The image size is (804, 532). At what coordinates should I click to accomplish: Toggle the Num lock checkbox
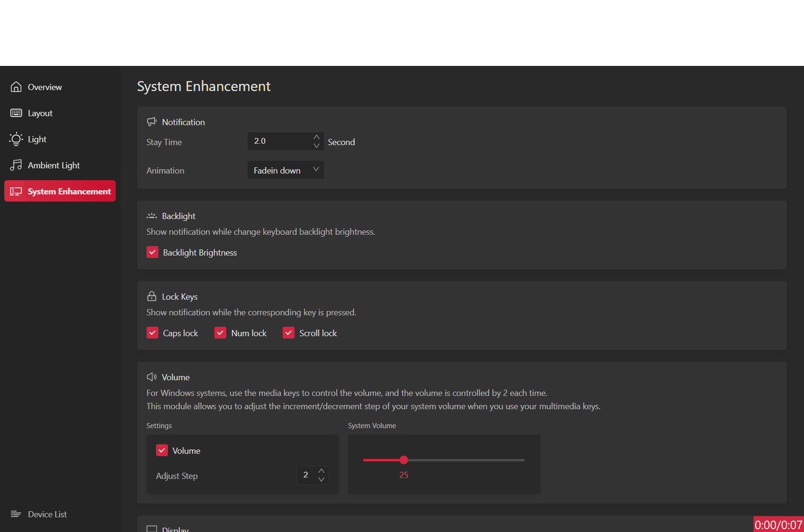tap(221, 333)
